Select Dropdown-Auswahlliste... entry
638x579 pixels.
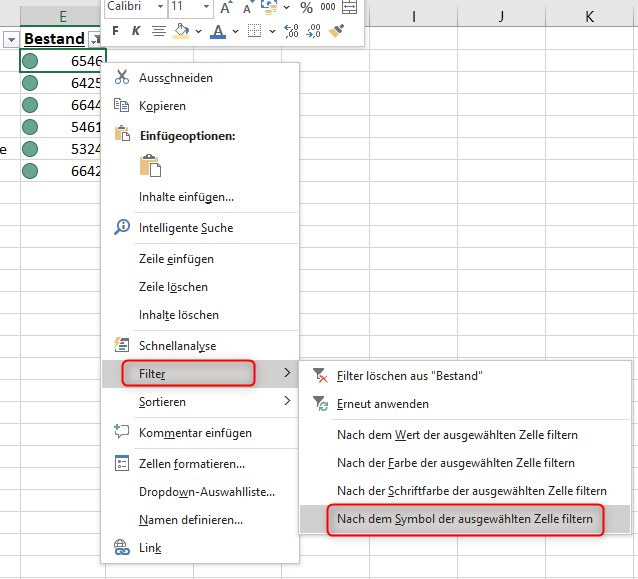200,492
